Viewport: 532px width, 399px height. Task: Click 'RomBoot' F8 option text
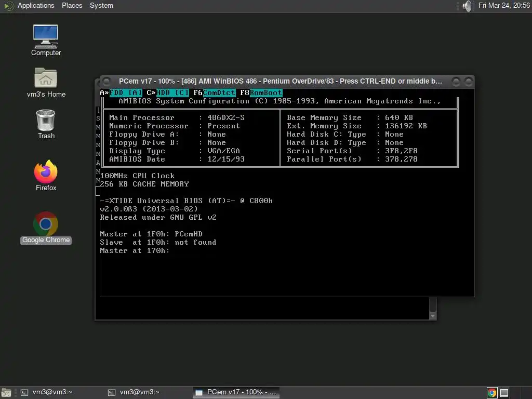coord(265,92)
